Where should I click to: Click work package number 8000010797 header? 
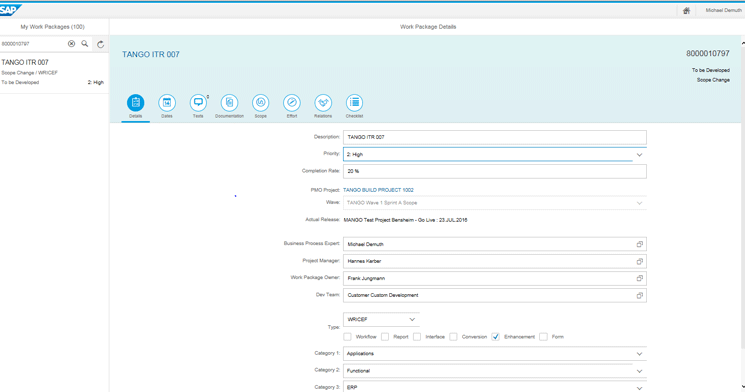pos(707,54)
